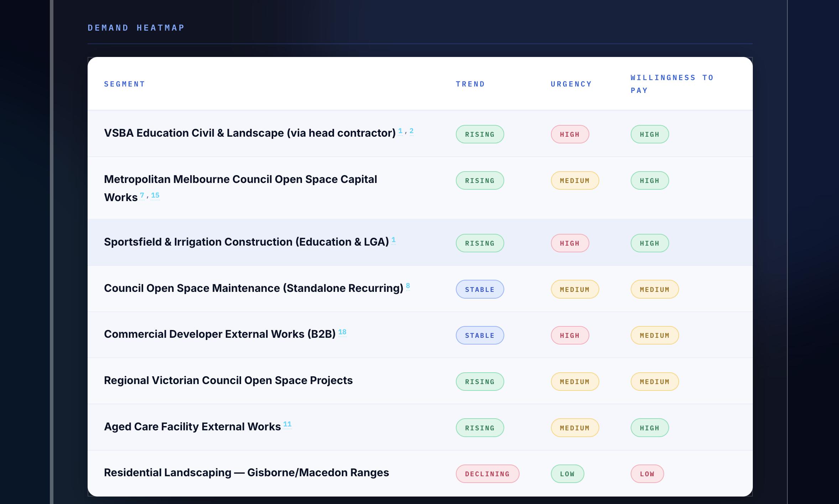Select Council Open Space Maintenance segment name
Image resolution: width=839 pixels, height=504 pixels.
pyautogui.click(x=253, y=288)
